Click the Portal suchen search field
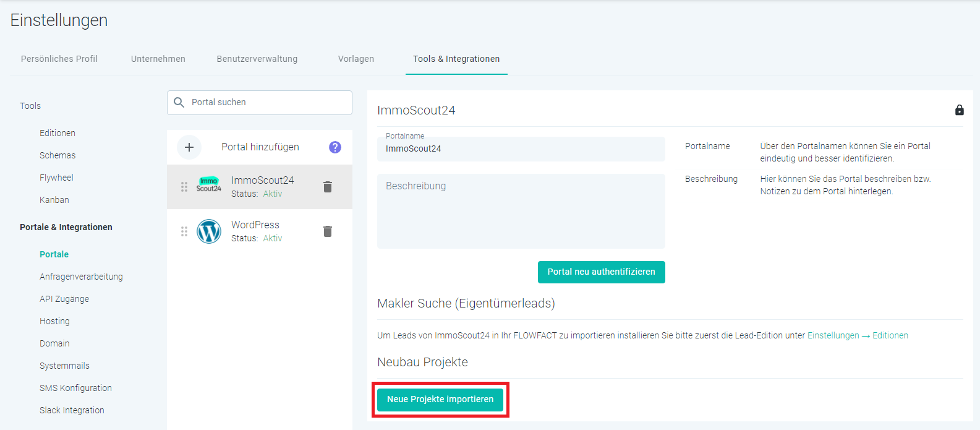The height and width of the screenshot is (430, 980). pyautogui.click(x=260, y=103)
